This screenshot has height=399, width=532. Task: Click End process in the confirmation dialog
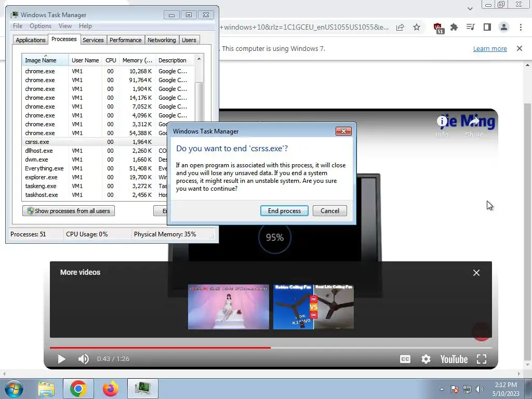[x=284, y=211]
